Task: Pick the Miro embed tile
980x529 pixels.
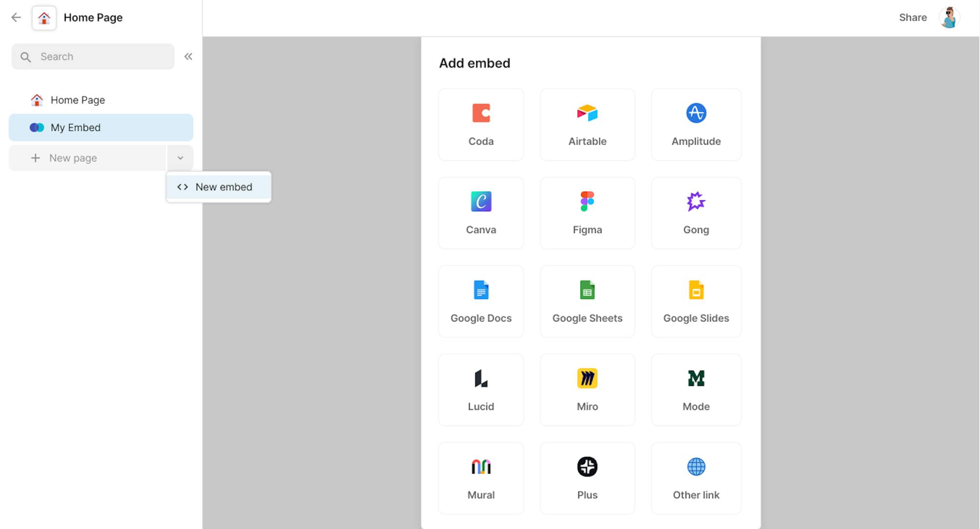Action: 587,390
